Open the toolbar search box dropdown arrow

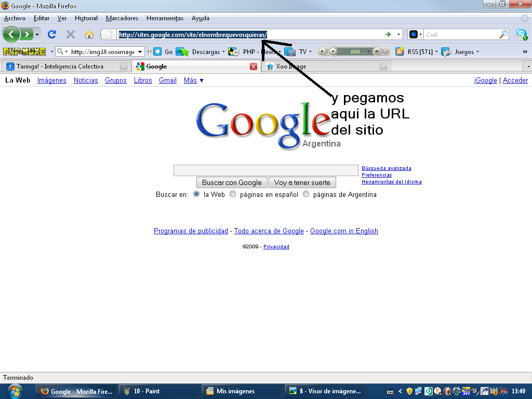[140, 51]
